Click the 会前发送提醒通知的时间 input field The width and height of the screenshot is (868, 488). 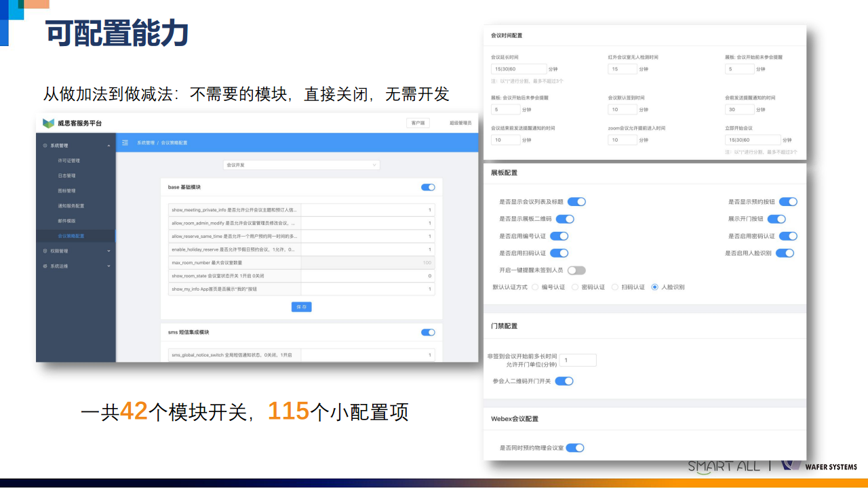click(x=738, y=109)
